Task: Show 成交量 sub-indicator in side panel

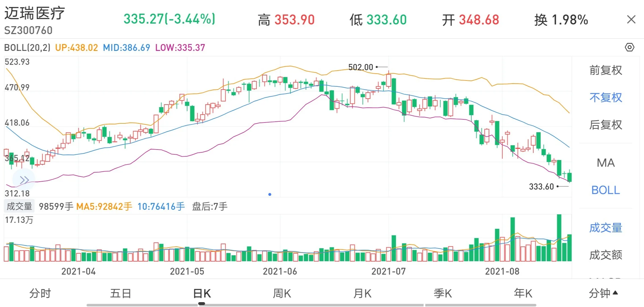Action: [606, 228]
